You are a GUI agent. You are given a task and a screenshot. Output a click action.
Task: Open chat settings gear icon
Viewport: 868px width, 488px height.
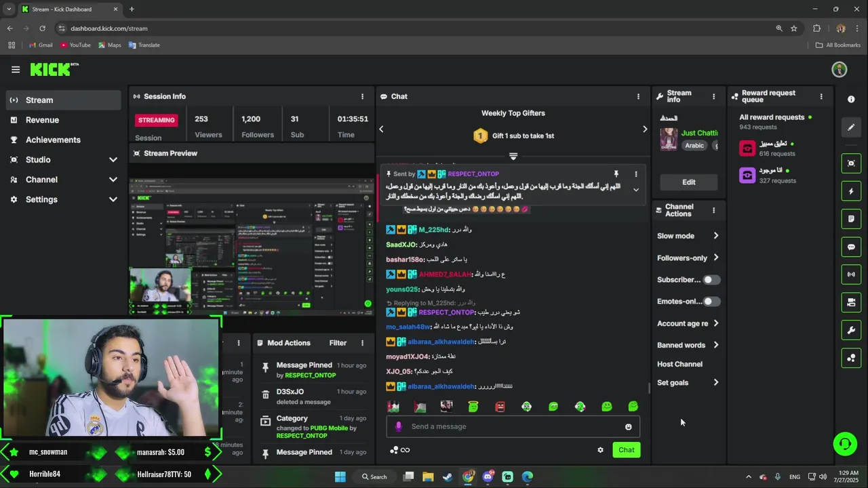(x=600, y=450)
